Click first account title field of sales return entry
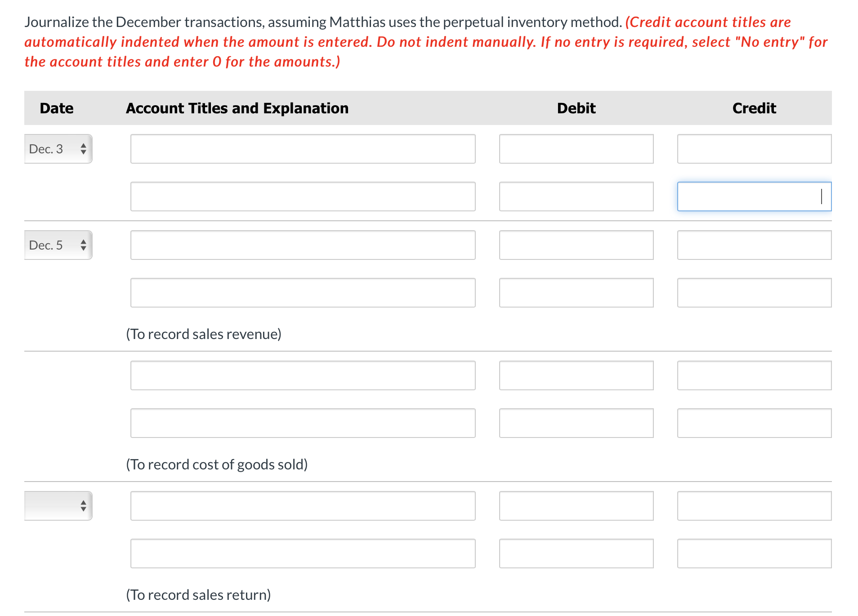This screenshot has width=858, height=616. pyautogui.click(x=303, y=506)
